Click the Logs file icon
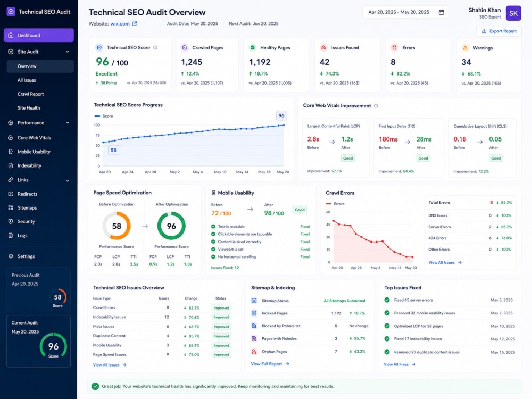The height and width of the screenshot is (399, 532). tap(11, 236)
